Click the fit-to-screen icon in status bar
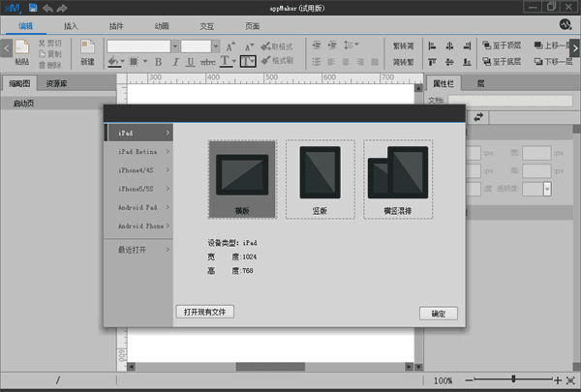Screen dimensions: 581x392 (569, 380)
